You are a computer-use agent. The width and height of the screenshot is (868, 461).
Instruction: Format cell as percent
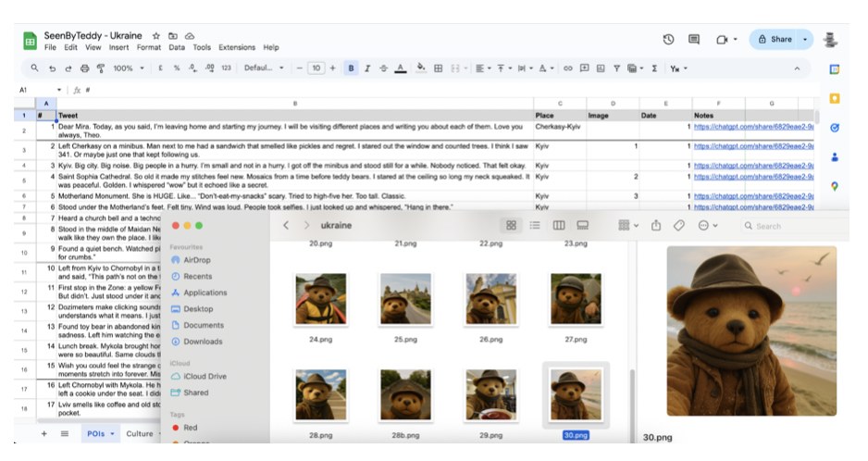pos(177,69)
